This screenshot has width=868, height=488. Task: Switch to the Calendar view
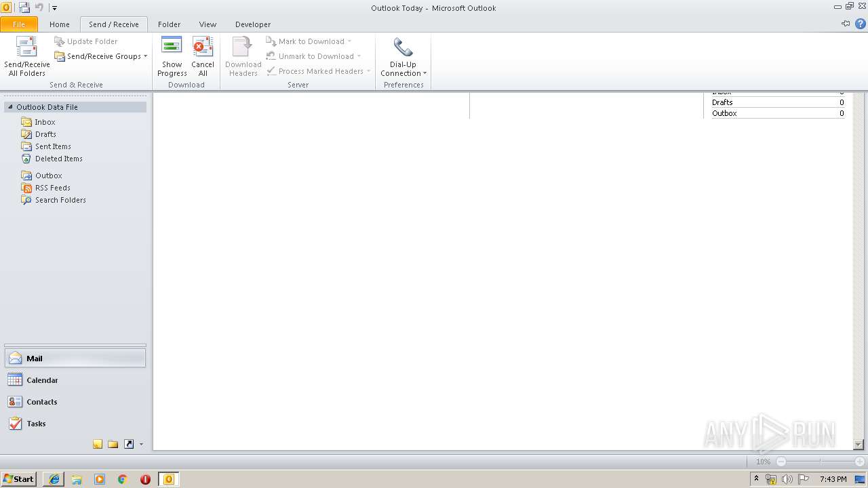(75, 380)
